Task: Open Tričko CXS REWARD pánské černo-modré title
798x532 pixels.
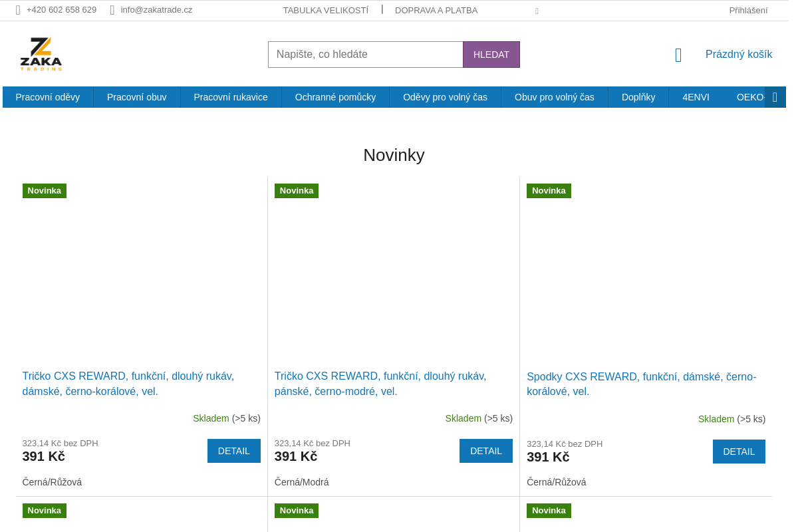Action: click(x=380, y=384)
